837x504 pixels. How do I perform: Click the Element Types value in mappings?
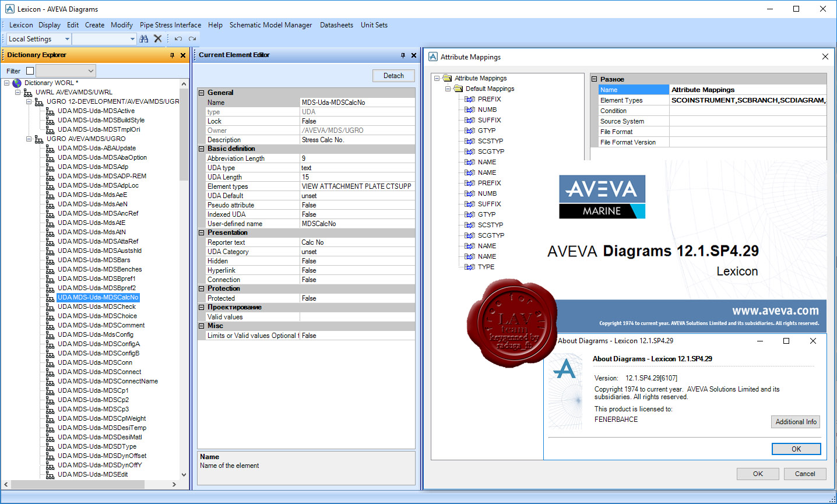[748, 100]
